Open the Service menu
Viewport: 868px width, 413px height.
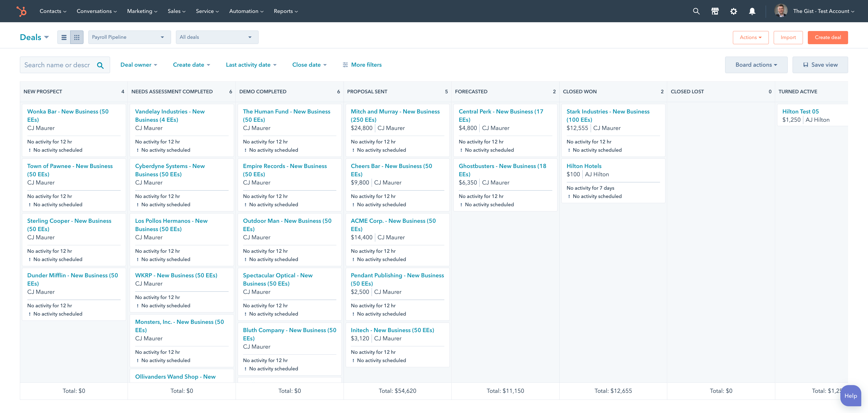point(207,11)
